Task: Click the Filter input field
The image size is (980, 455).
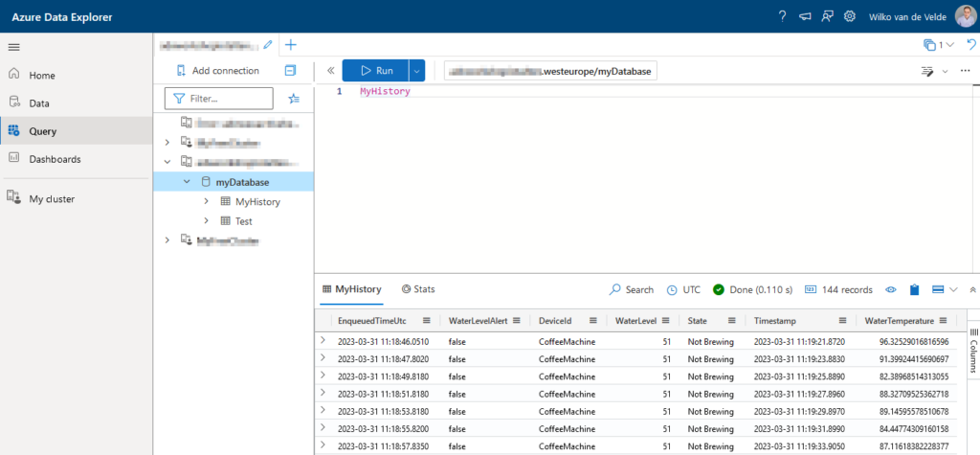Action: click(228, 98)
